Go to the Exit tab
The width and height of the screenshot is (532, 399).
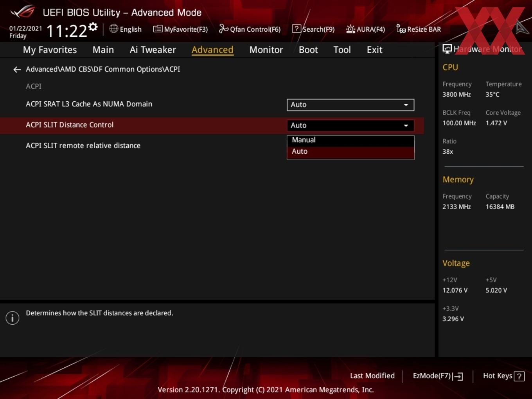tap(374, 50)
